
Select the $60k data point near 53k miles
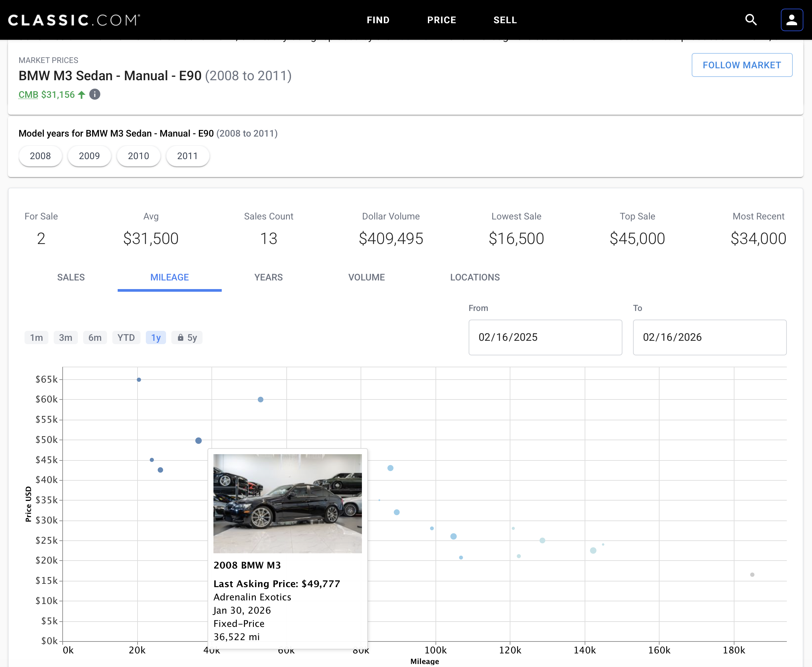pos(261,399)
